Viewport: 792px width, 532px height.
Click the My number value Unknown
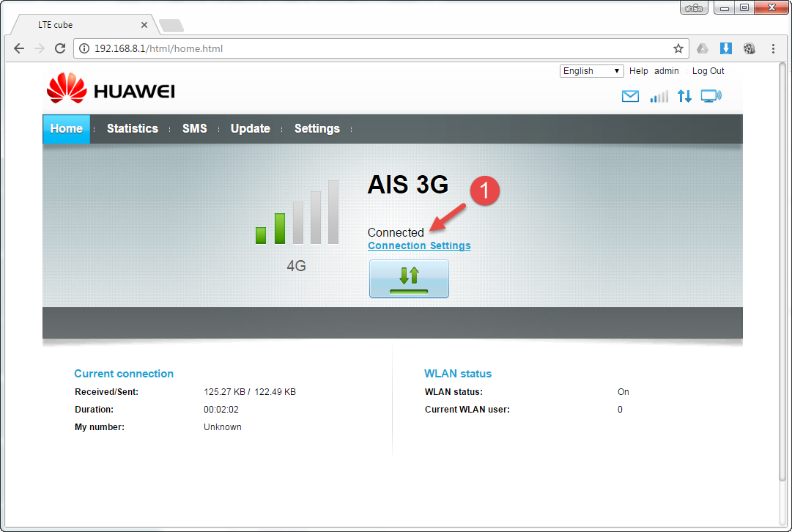pyautogui.click(x=222, y=427)
